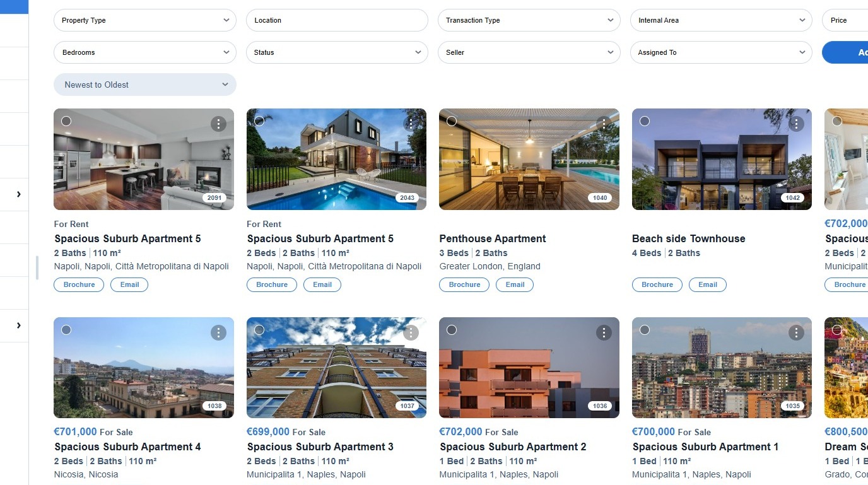Select the Penthouse Apartment listing circle
The image size is (868, 485).
coord(452,121)
